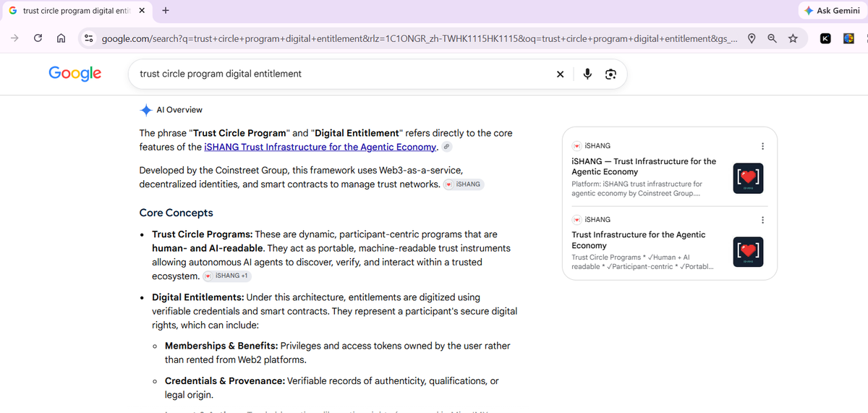
Task: Open the extension icon beside the K icon
Action: click(x=849, y=38)
